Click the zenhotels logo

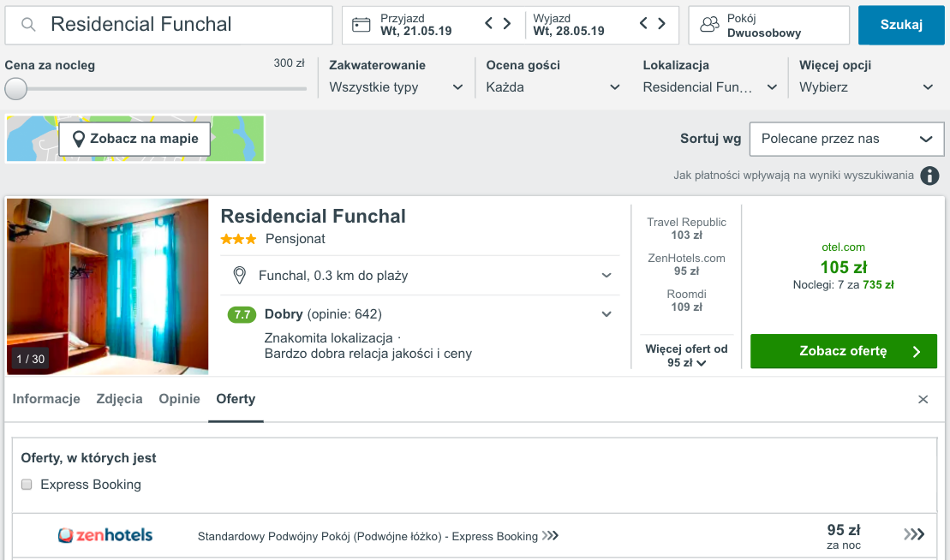[105, 535]
